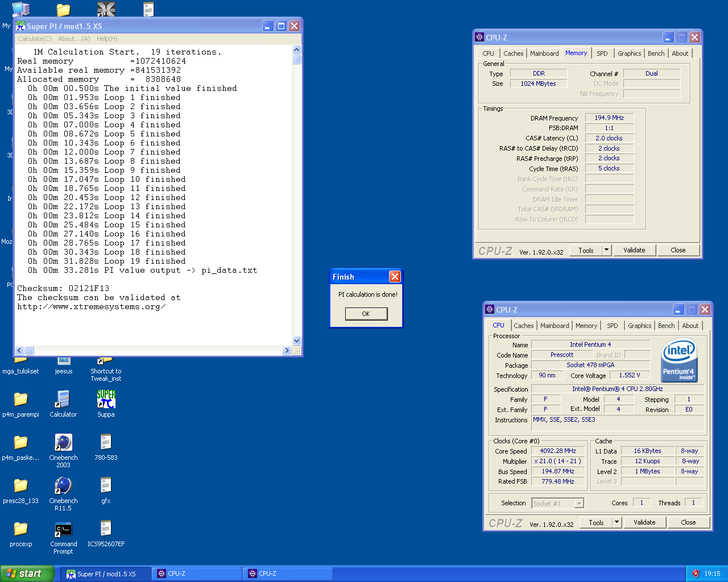Launch the Command Prompt shortcut
This screenshot has height=582, width=728.
pyautogui.click(x=63, y=537)
